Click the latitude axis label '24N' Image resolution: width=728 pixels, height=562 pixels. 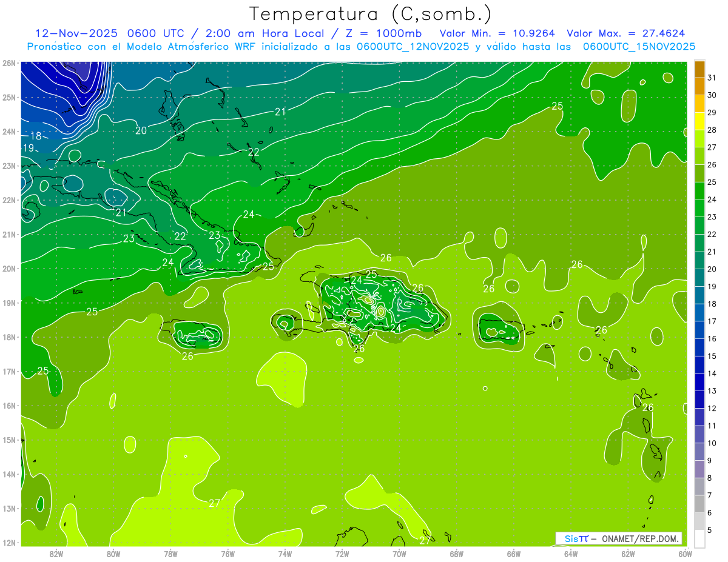pos(8,132)
